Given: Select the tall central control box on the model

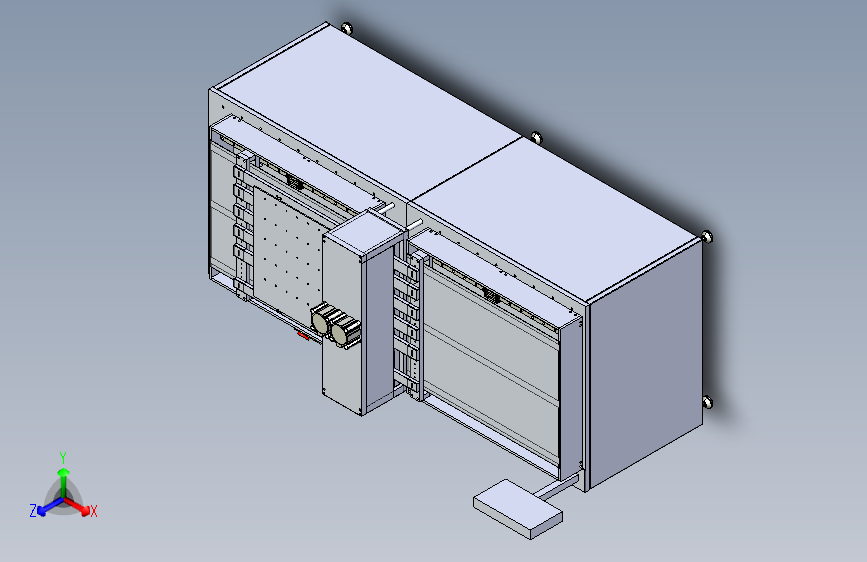Looking at the screenshot, I should (x=365, y=315).
